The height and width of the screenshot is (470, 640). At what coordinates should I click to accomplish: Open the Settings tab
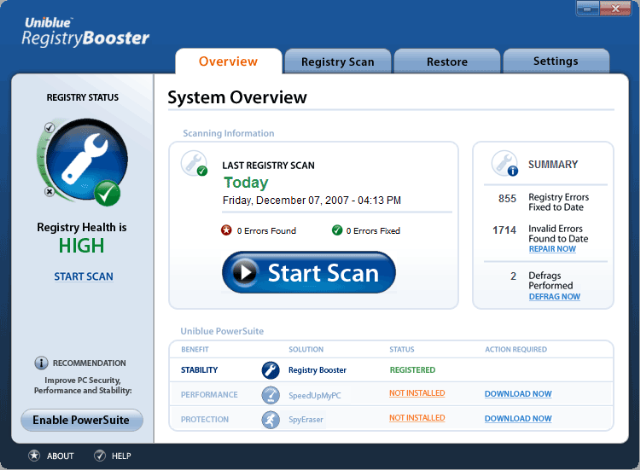coord(556,61)
